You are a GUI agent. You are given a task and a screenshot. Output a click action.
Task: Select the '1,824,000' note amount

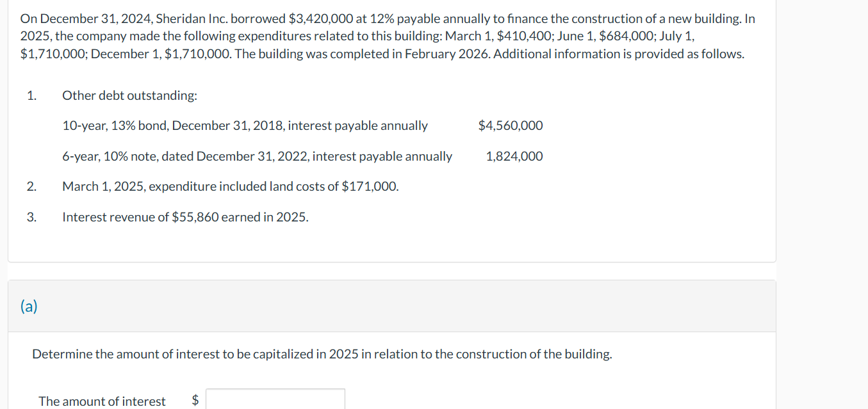514,156
